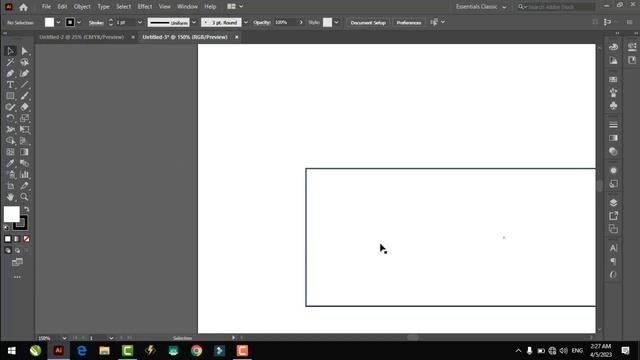The width and height of the screenshot is (640, 360).
Task: Click the Preferences button
Action: click(x=409, y=22)
